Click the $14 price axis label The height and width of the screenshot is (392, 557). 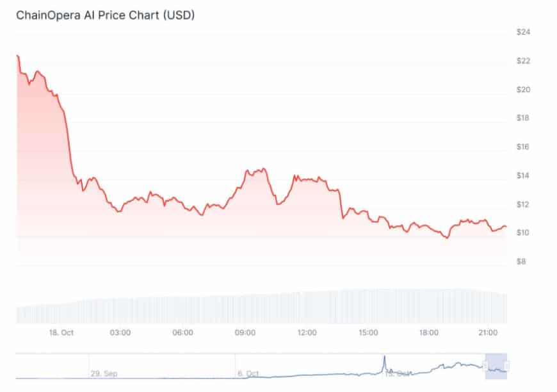(x=524, y=176)
